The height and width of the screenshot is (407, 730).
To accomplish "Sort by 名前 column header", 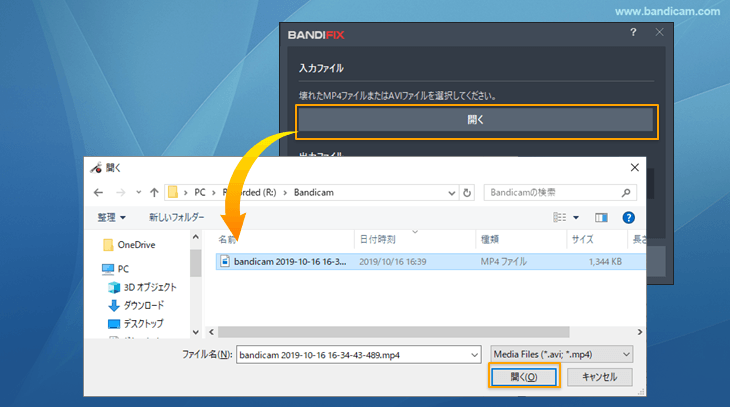I will pos(227,239).
